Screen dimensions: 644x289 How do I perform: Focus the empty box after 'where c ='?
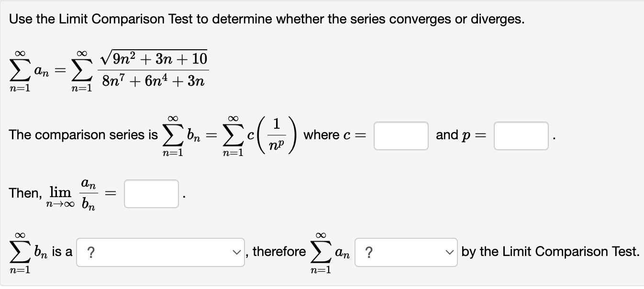click(x=400, y=136)
